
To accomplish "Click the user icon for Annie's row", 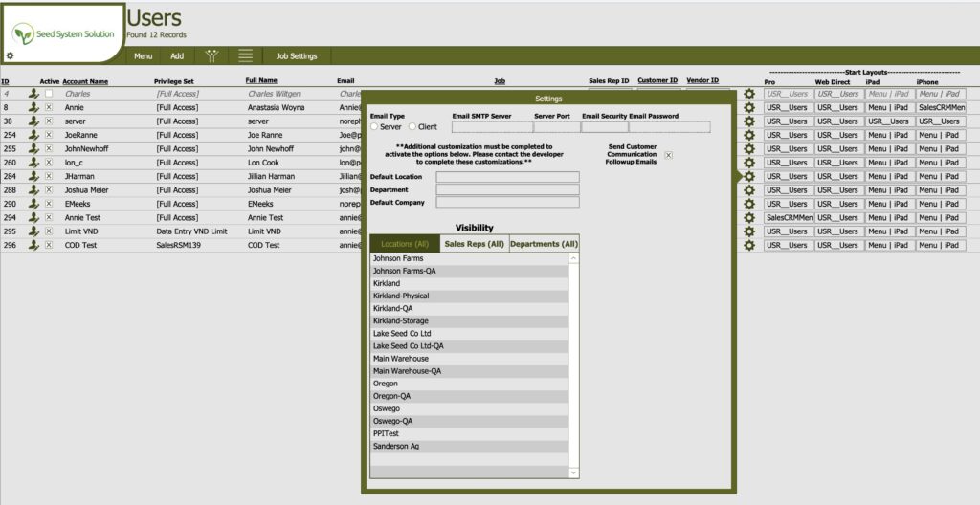I will pos(34,108).
